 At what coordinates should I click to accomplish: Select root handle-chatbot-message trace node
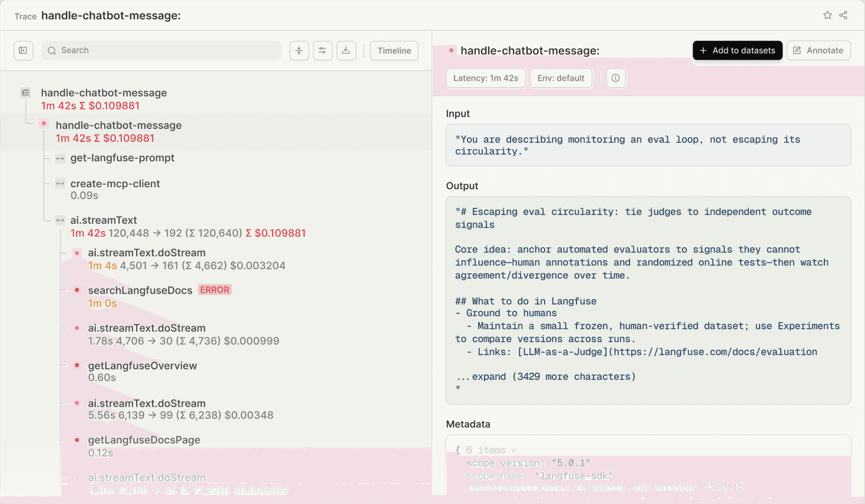(104, 93)
